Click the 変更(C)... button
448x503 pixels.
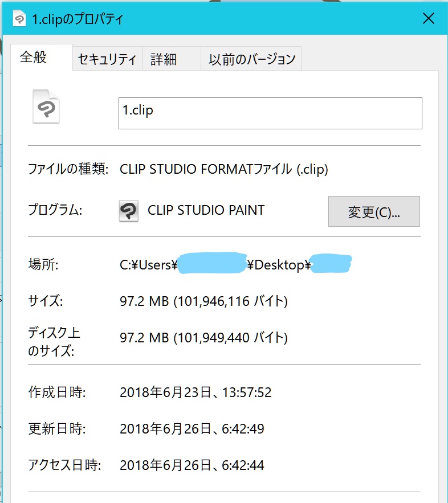pyautogui.click(x=374, y=211)
